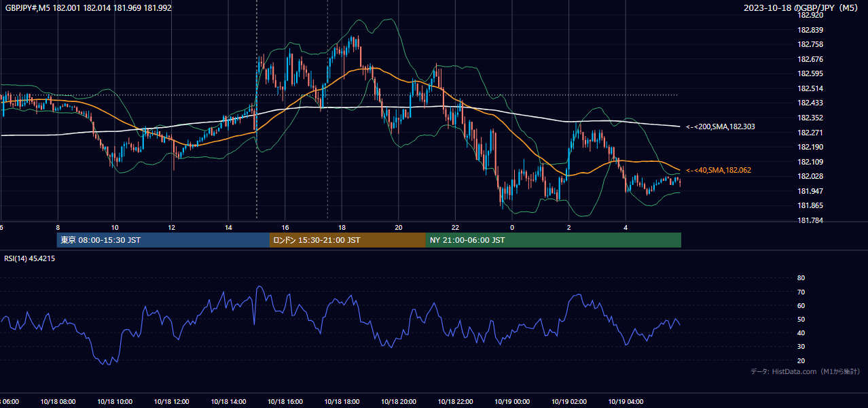868x408 pixels.
Task: Click hour label 8 under price chart
Action: click(x=58, y=227)
